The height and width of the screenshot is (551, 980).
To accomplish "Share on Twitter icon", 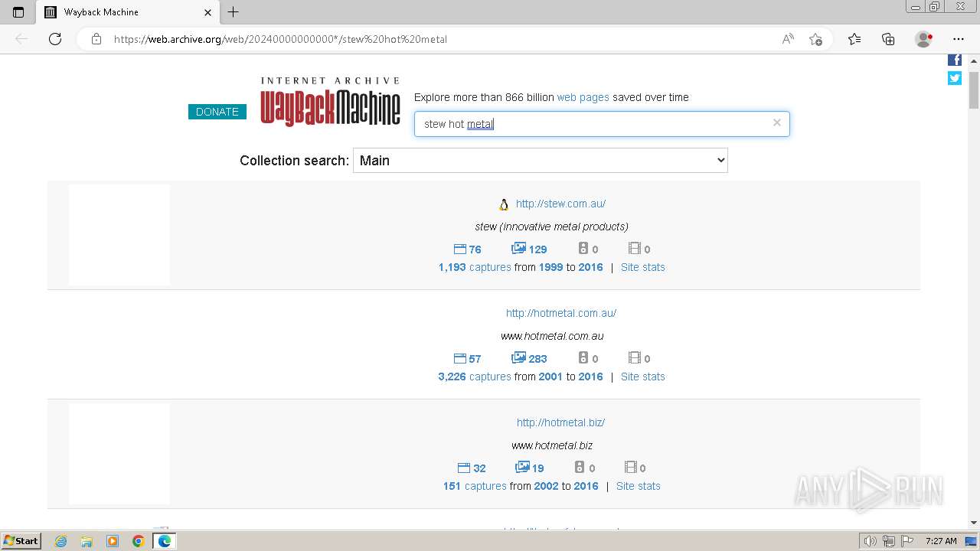I will coord(955,78).
